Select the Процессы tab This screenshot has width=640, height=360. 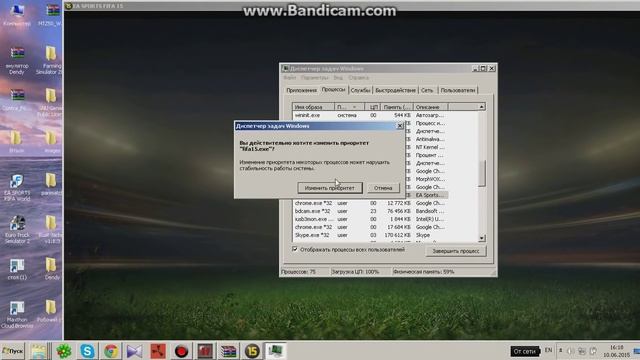point(333,89)
